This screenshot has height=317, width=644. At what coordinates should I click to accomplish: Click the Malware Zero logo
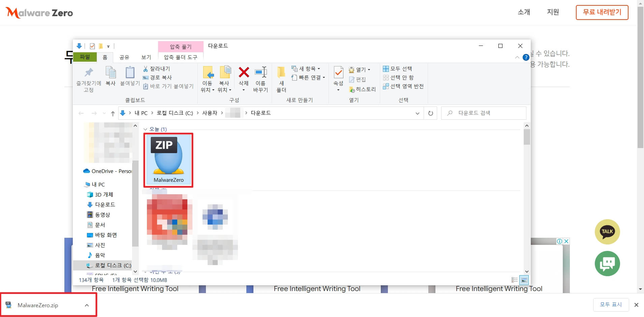coord(39,13)
